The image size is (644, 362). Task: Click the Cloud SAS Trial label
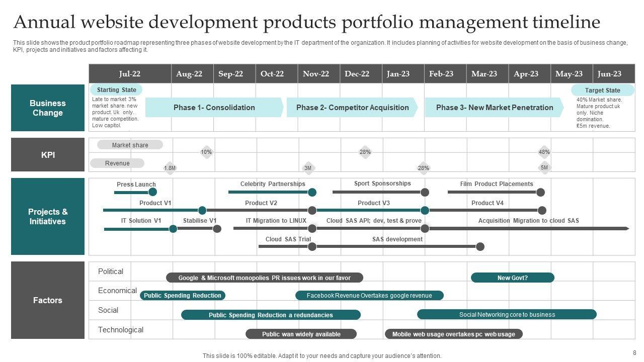click(288, 239)
